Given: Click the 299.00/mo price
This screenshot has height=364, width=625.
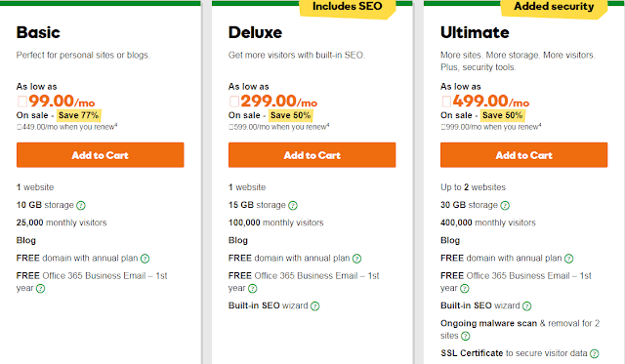Looking at the screenshot, I should click(273, 101).
